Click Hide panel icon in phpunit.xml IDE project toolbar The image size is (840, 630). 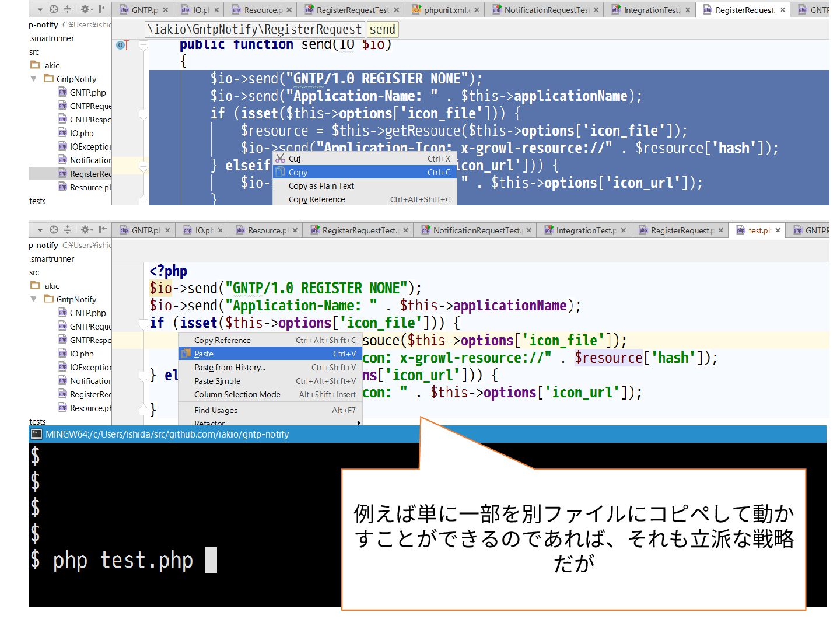[103, 9]
